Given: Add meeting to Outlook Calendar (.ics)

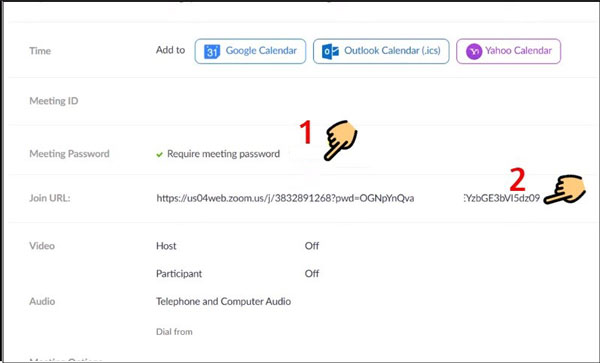Looking at the screenshot, I should (x=381, y=51).
